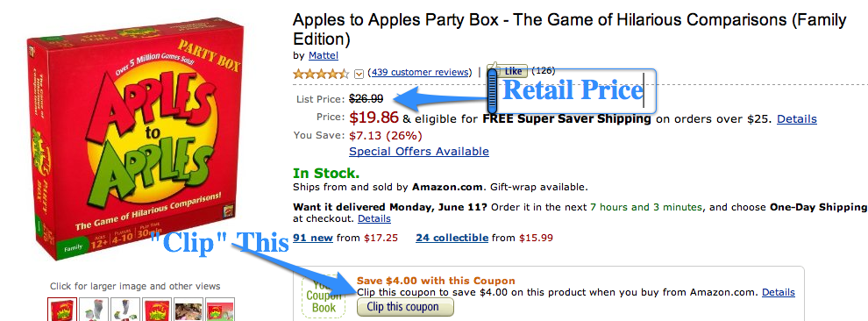
Task: Open the Mattel brand link
Action: pos(324,55)
